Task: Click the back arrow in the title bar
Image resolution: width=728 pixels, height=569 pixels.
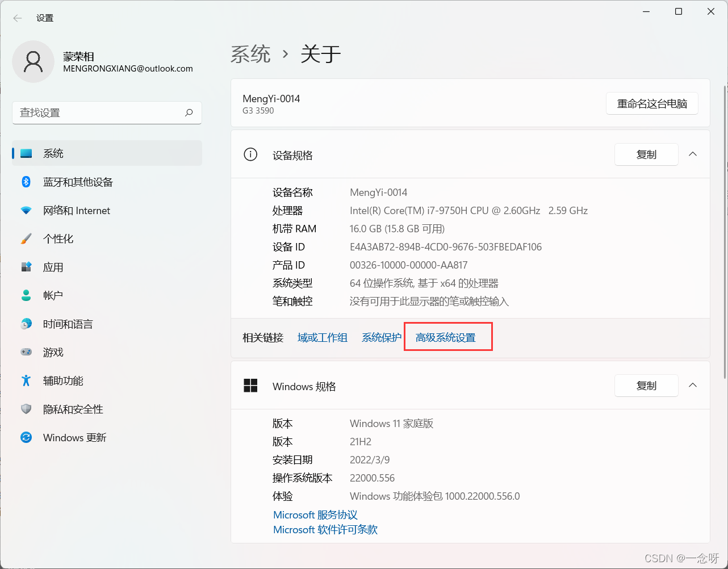Action: pyautogui.click(x=18, y=18)
